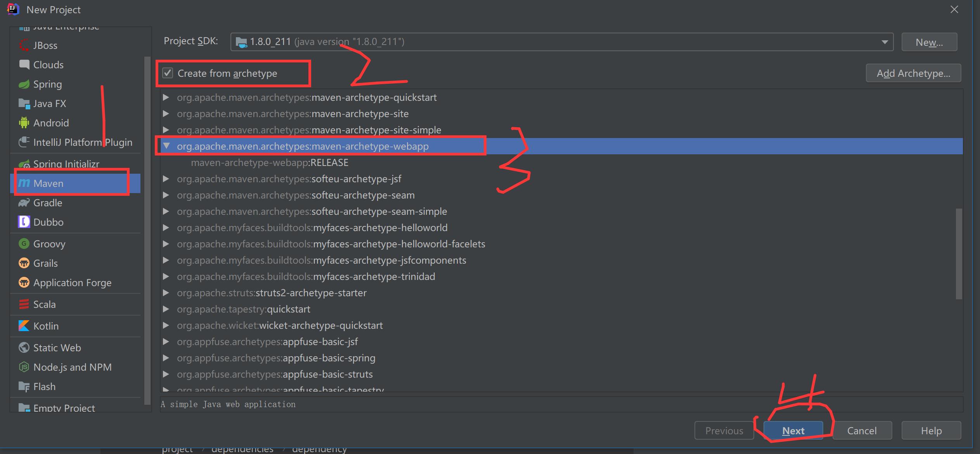This screenshot has height=454, width=980.
Task: Click the Next button to proceed
Action: click(793, 430)
